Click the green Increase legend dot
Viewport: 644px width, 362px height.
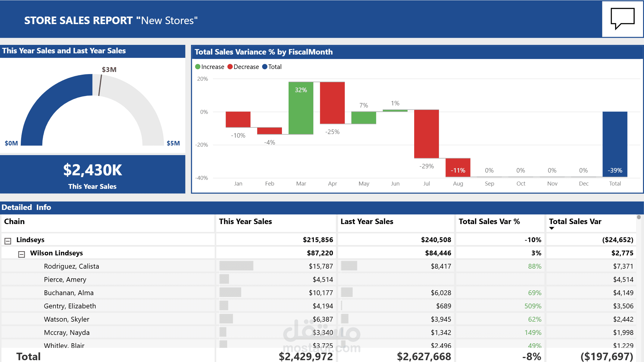pyautogui.click(x=198, y=67)
